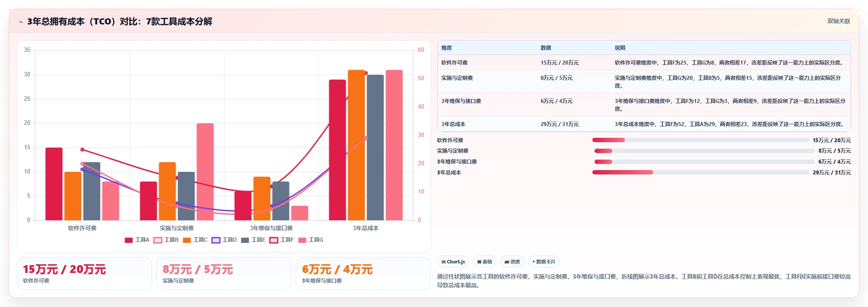Toggle the 工具C legend entry
The image size is (868, 307).
pos(195,240)
